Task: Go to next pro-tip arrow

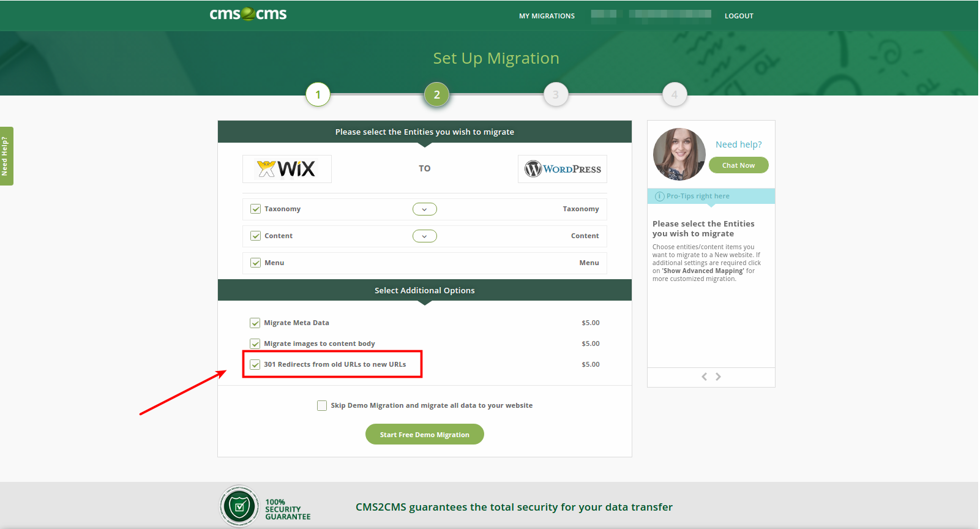Action: point(718,377)
